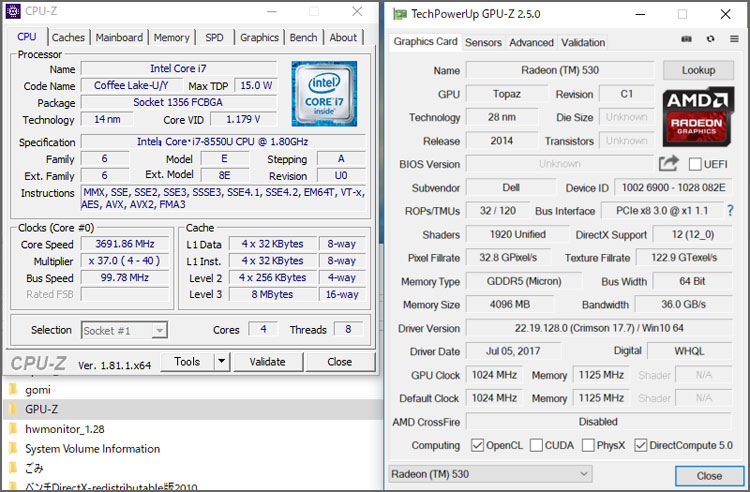Click the gomi folder icon
This screenshot has height=492, width=750.
(x=13, y=389)
